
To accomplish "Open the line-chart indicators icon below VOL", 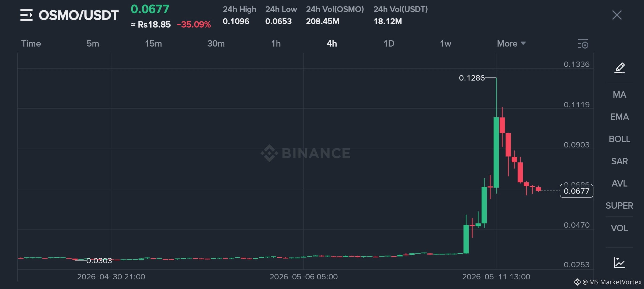I will [619, 263].
